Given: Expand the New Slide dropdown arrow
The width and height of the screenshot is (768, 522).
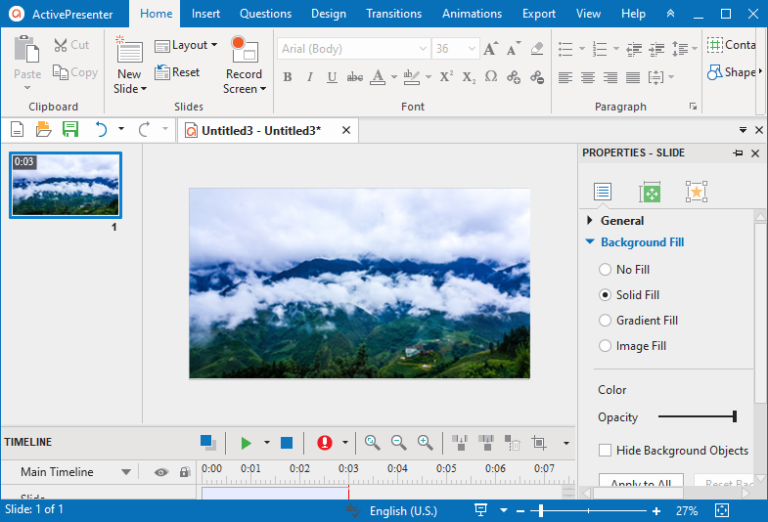Looking at the screenshot, I should (x=143, y=89).
